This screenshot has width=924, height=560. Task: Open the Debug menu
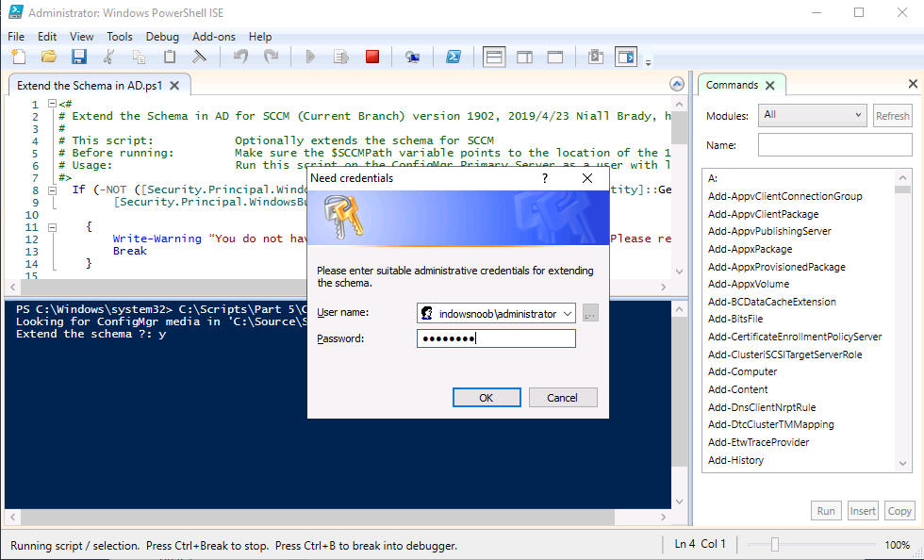click(162, 37)
